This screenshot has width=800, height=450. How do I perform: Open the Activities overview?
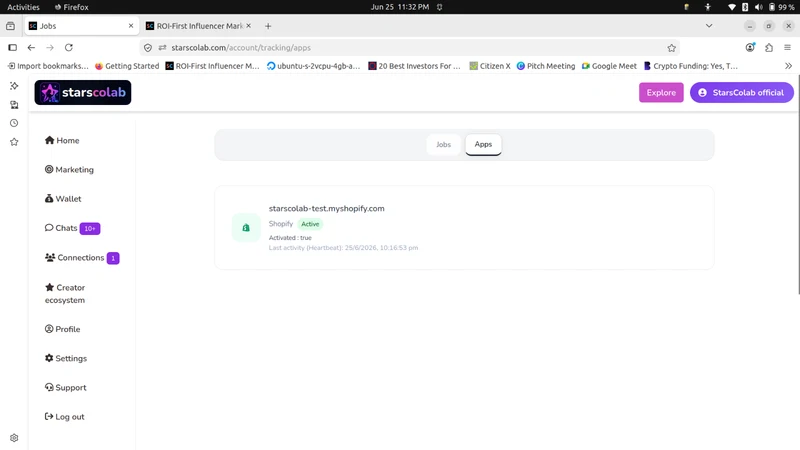tap(23, 7)
